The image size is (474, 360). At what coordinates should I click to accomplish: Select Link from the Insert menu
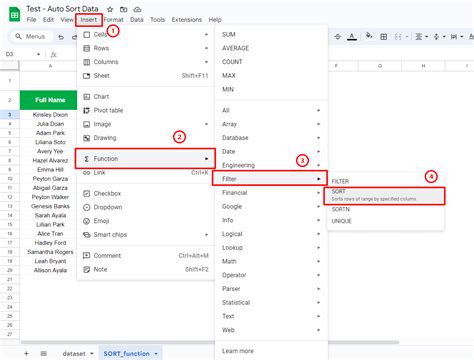point(146,173)
